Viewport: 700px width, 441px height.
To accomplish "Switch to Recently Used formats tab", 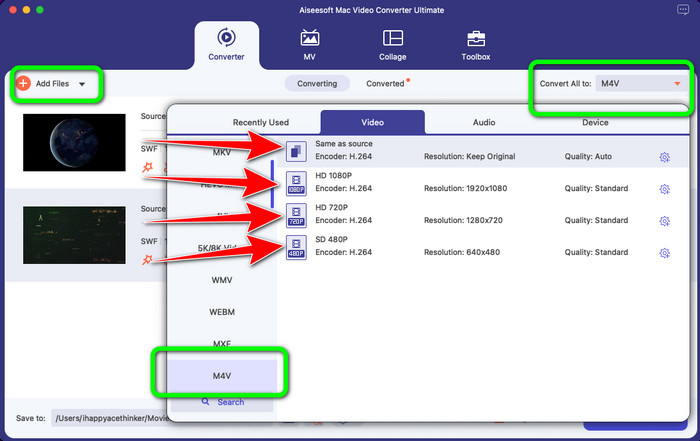I will tap(261, 122).
